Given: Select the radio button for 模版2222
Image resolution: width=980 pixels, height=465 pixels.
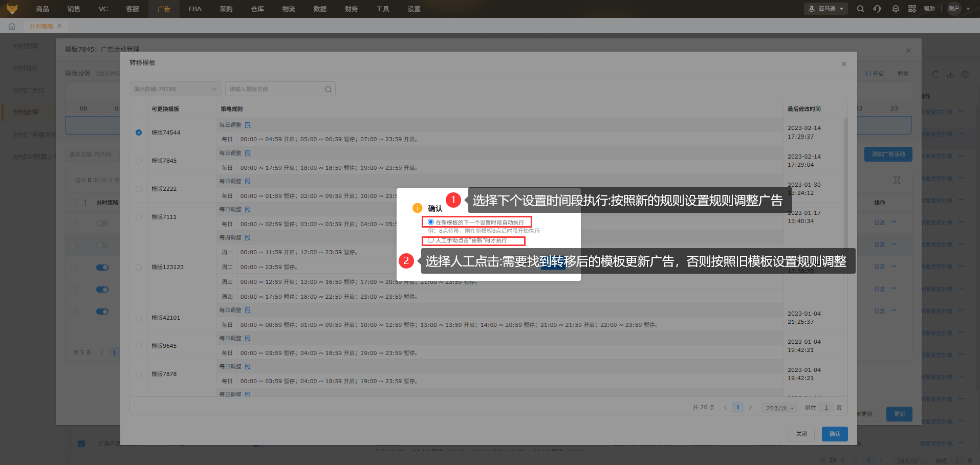Looking at the screenshot, I should click(x=139, y=189).
